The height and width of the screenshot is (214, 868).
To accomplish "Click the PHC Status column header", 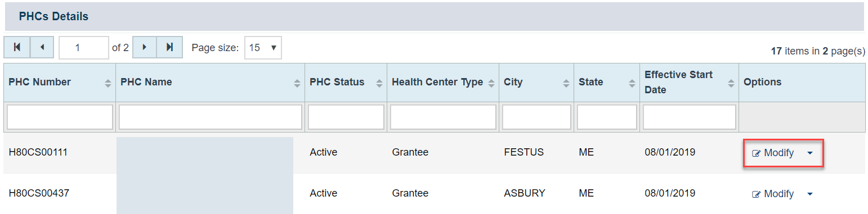I will point(337,82).
